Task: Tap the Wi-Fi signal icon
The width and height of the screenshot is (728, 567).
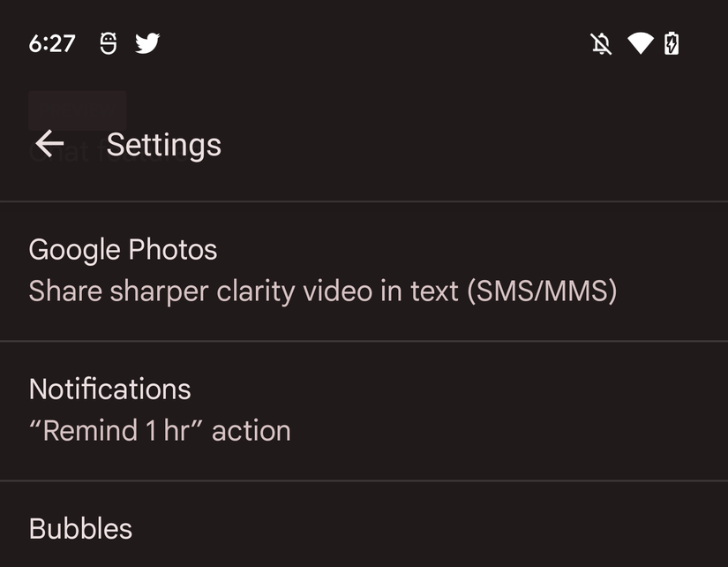Action: [x=640, y=43]
